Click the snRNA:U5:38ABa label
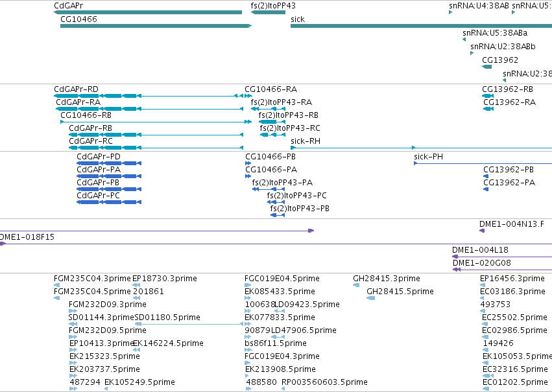The image size is (552, 392). click(495, 32)
